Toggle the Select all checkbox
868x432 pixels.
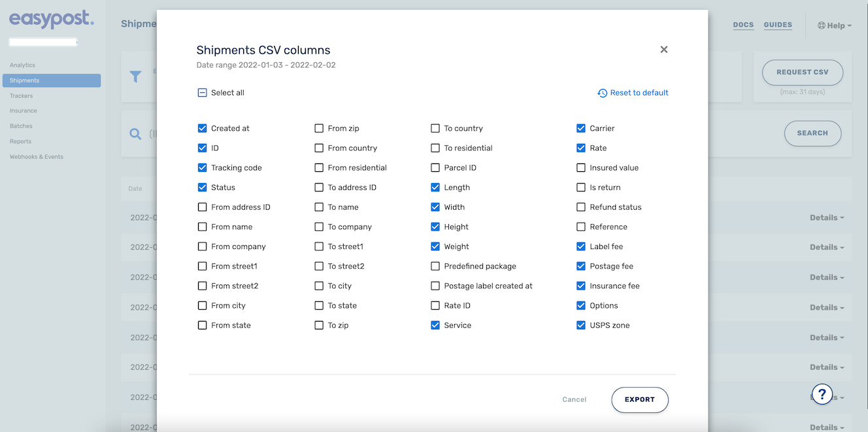202,93
